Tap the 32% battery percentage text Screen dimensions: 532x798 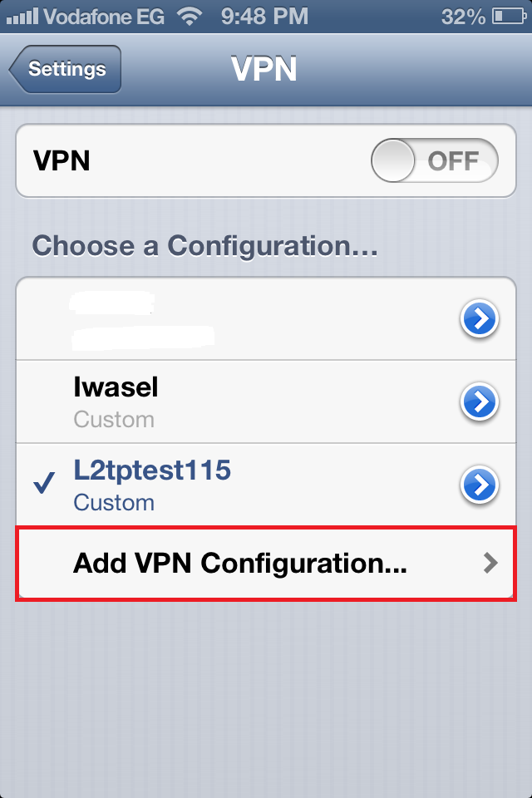tap(463, 17)
